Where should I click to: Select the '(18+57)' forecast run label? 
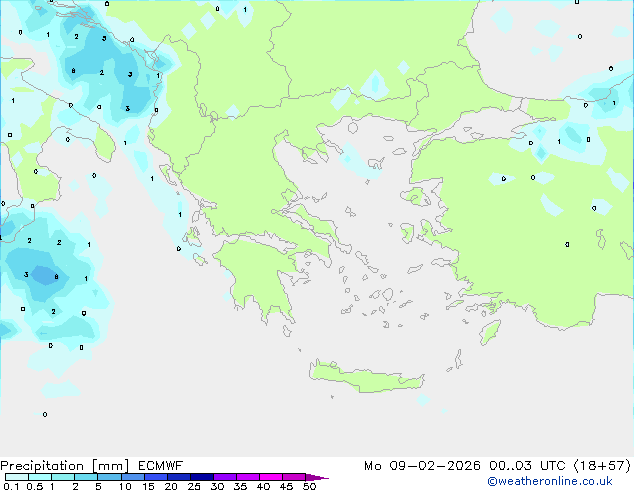coord(602,466)
